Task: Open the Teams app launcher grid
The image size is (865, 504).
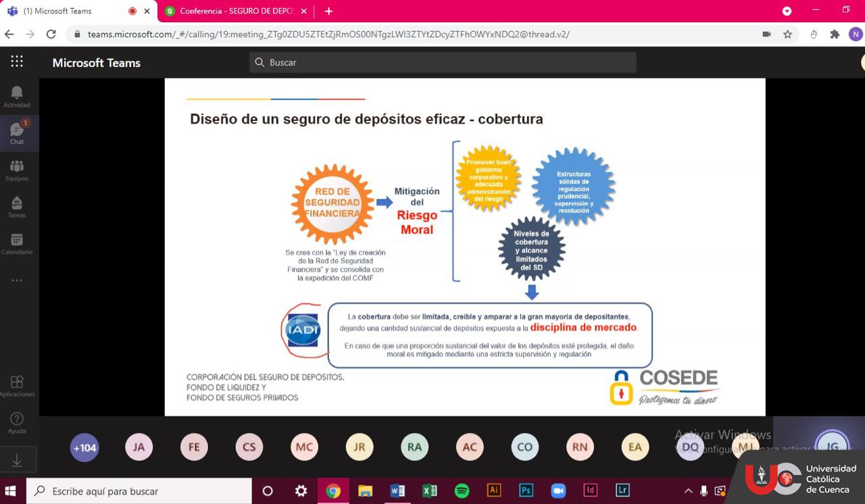Action: coord(17,61)
